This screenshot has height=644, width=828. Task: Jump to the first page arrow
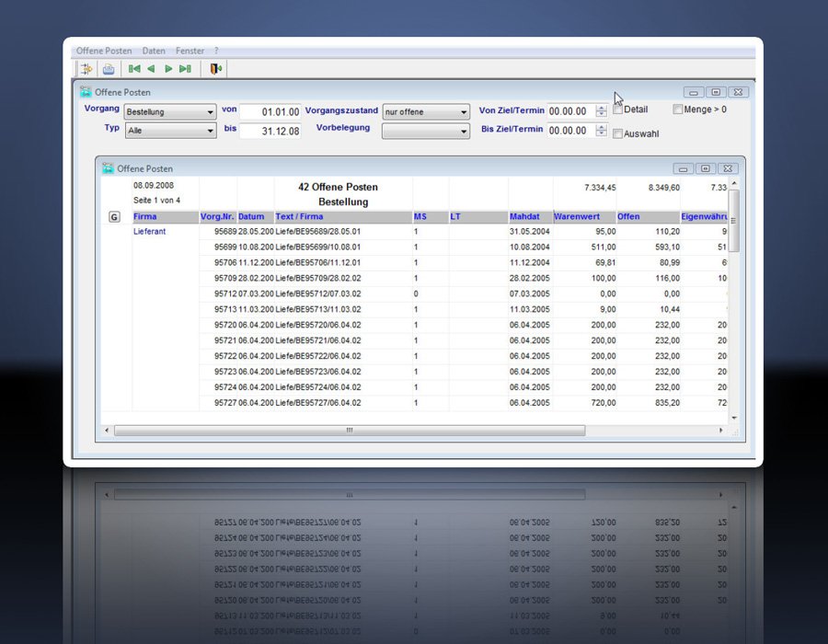(x=134, y=69)
